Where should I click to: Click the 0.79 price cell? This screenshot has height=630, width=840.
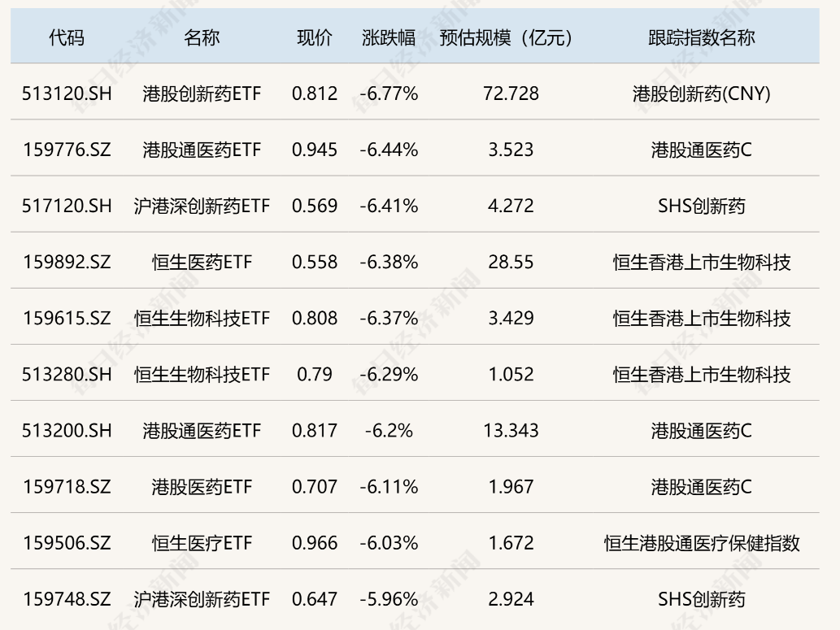tap(315, 374)
